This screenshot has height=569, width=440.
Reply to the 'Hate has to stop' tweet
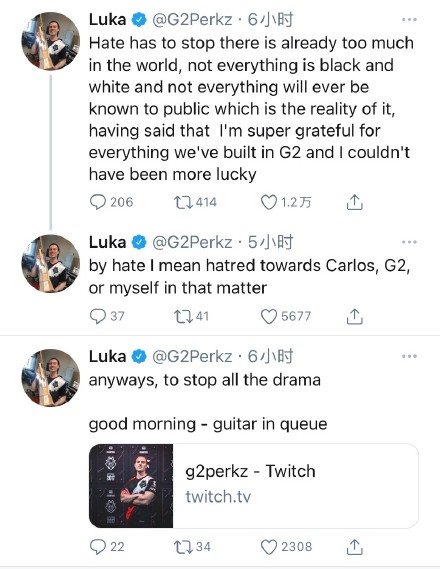pyautogui.click(x=98, y=202)
